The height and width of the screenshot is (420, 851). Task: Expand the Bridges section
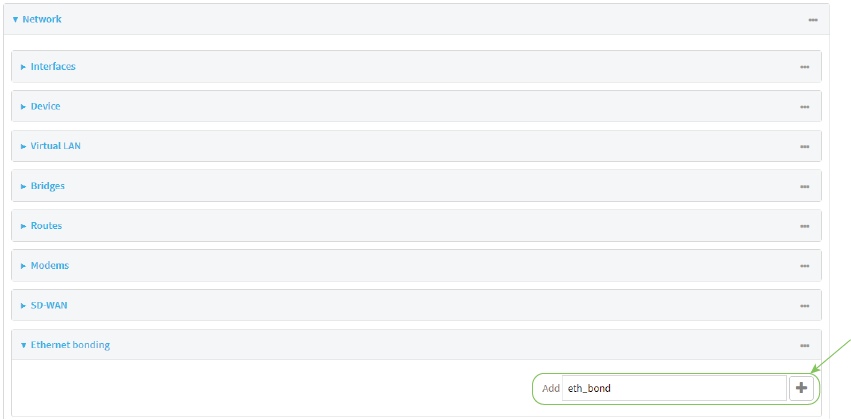(47, 186)
